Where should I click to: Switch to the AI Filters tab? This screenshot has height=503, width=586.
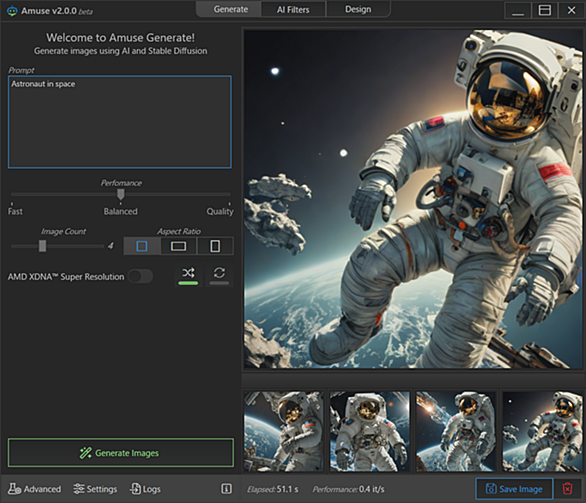click(x=293, y=9)
